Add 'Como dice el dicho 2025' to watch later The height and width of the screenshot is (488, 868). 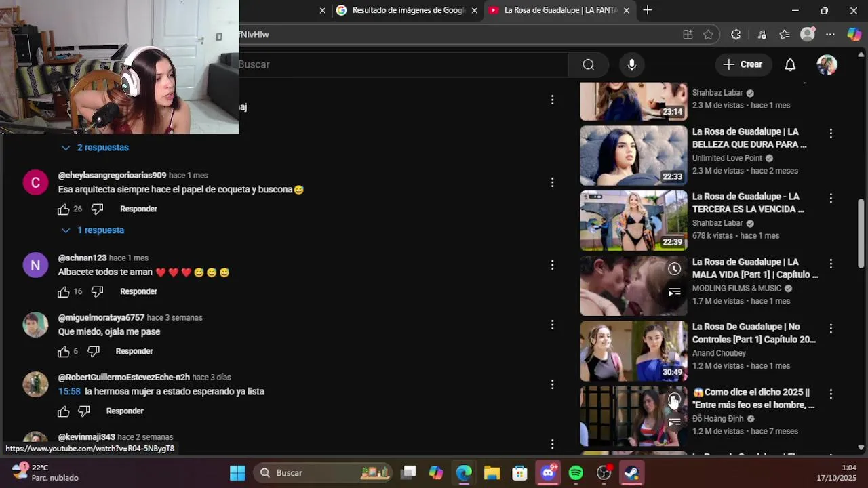(x=674, y=400)
